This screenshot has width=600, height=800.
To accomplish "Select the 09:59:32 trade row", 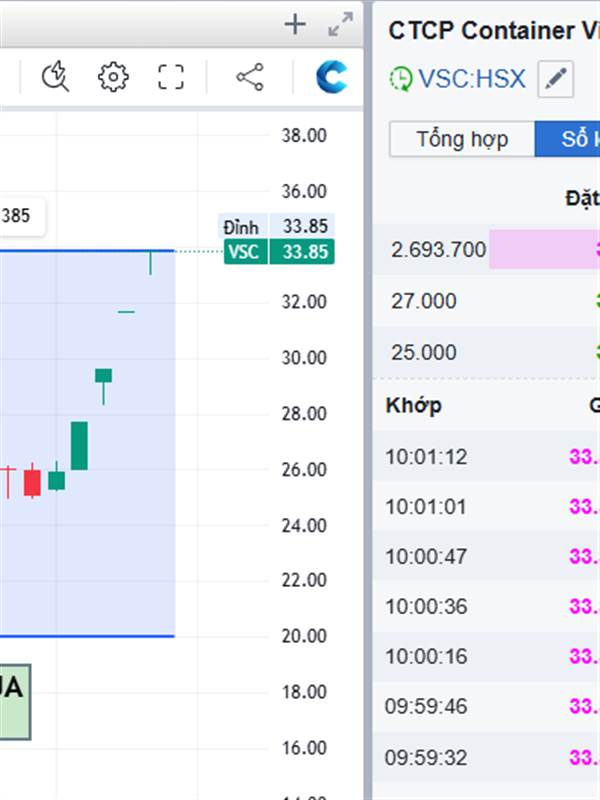I will click(486, 757).
